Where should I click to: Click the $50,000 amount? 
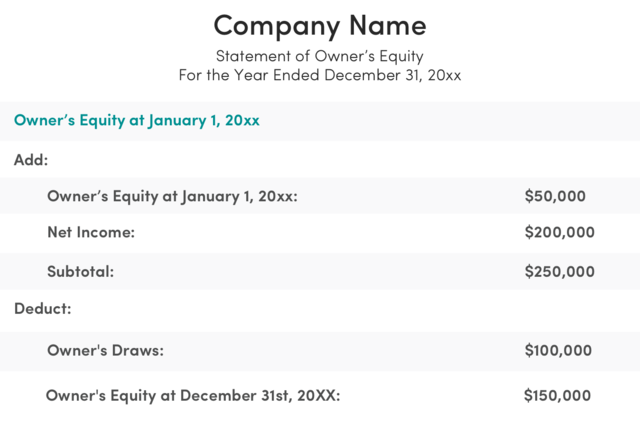pyautogui.click(x=555, y=196)
